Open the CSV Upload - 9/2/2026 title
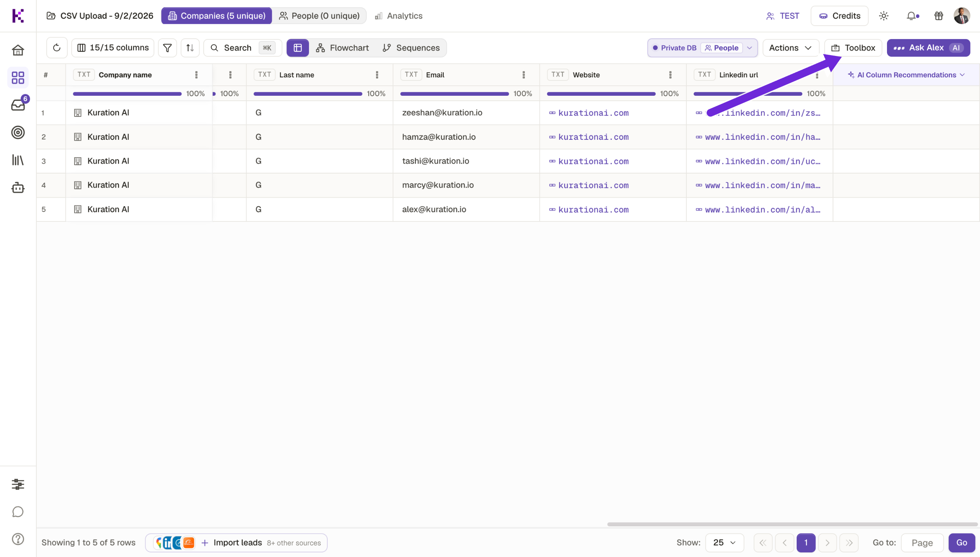 click(100, 16)
